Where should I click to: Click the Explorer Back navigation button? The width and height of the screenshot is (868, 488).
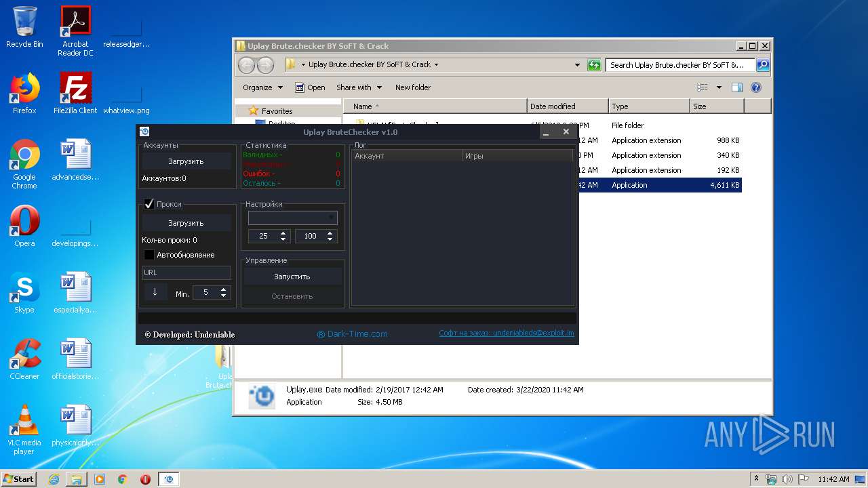(246, 65)
